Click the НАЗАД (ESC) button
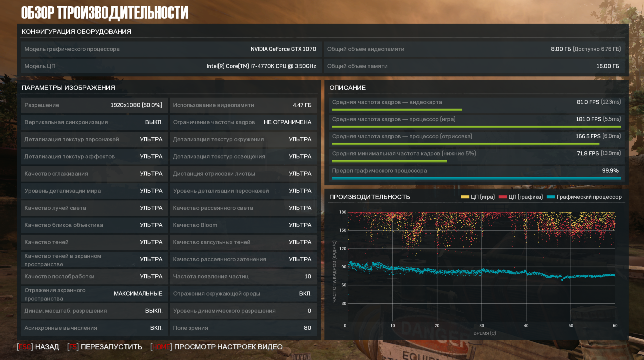This screenshot has height=360, width=644. coord(38,347)
